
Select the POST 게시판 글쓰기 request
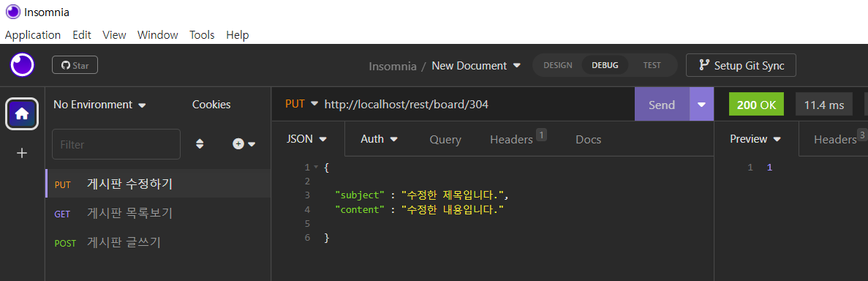159,242
